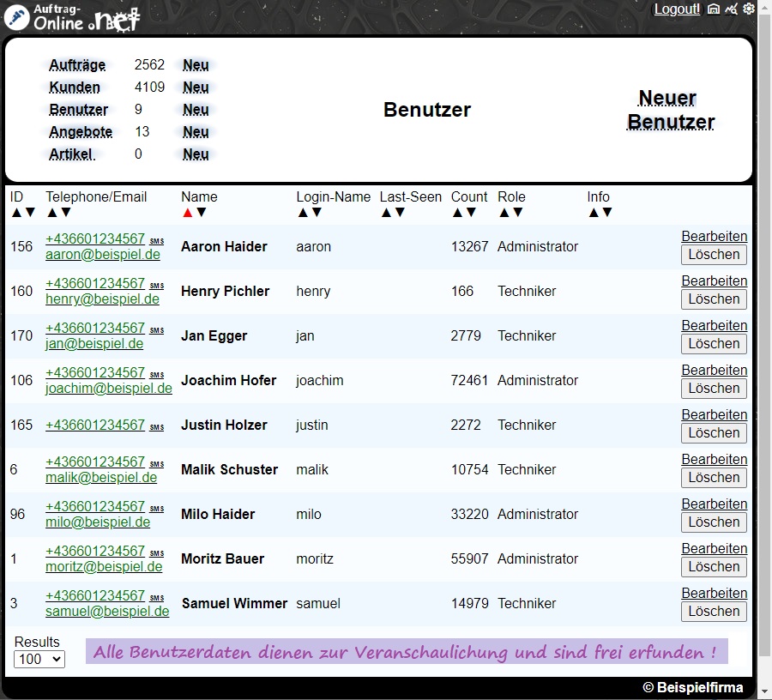
Task: Send SMS to Aaron Haider
Action: tap(156, 241)
